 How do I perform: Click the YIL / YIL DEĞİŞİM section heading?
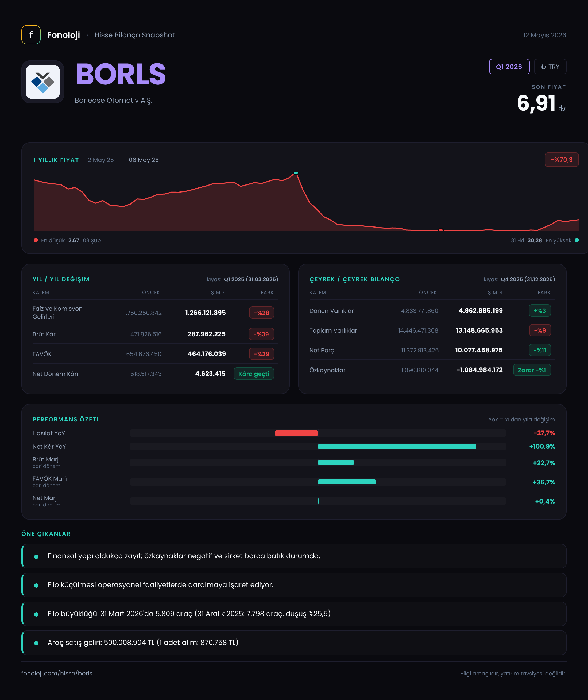point(61,279)
